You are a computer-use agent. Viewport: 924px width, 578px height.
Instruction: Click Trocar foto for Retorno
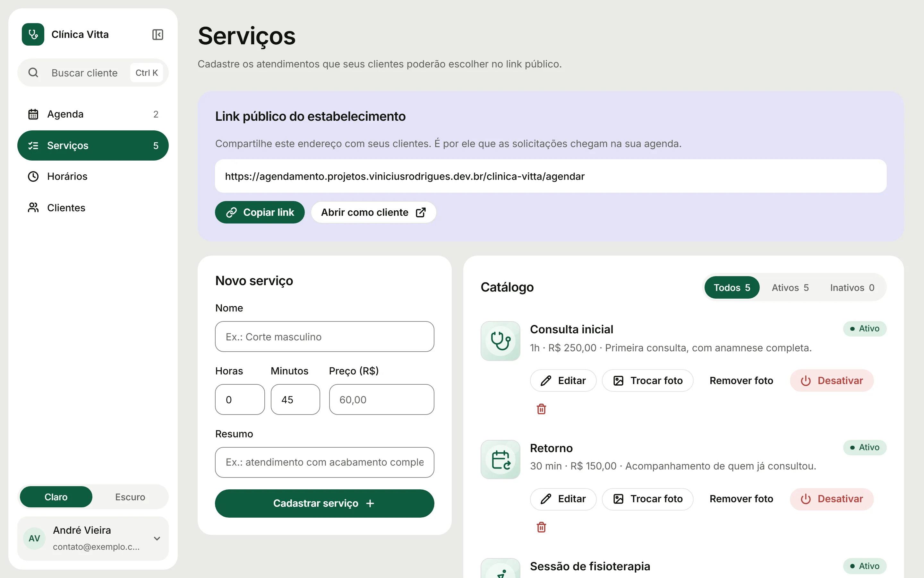647,499
